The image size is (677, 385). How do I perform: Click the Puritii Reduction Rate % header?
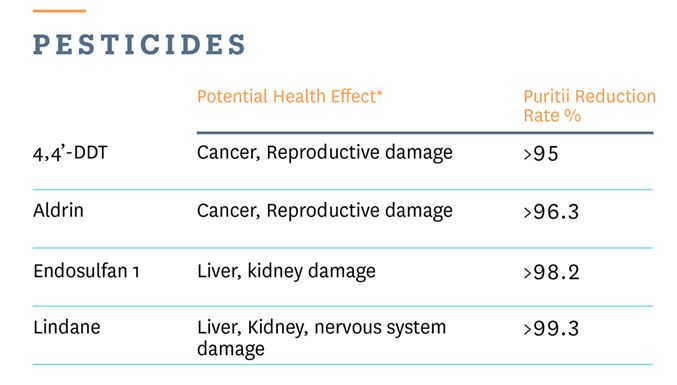[x=589, y=106]
